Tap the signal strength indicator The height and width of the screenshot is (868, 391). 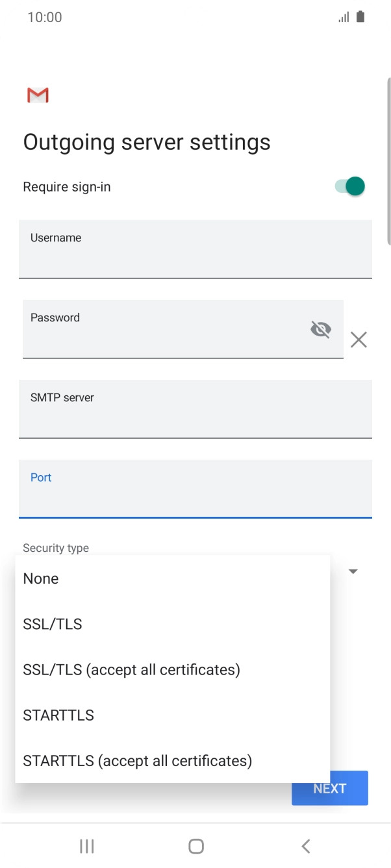[x=344, y=16]
